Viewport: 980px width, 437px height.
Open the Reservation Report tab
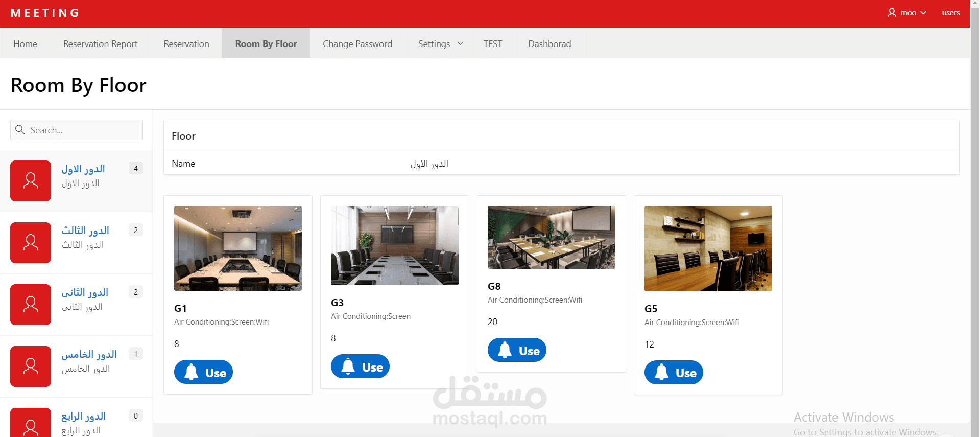[x=100, y=43]
